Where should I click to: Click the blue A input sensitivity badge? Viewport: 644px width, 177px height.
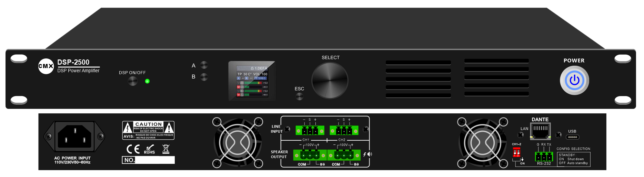point(239,78)
